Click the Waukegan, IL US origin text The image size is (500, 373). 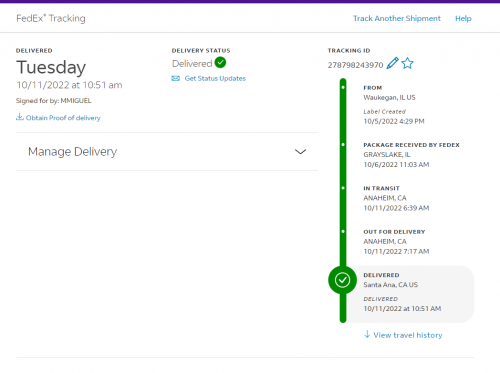click(389, 98)
